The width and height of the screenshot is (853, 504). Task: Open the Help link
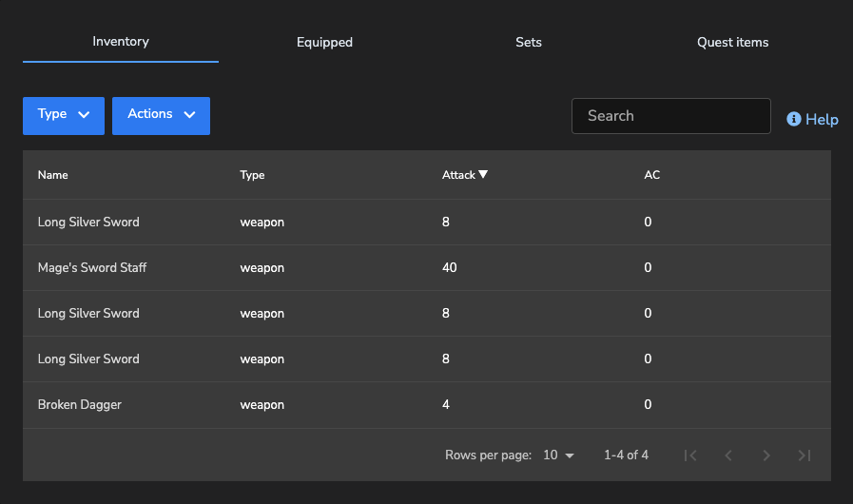pyautogui.click(x=812, y=119)
